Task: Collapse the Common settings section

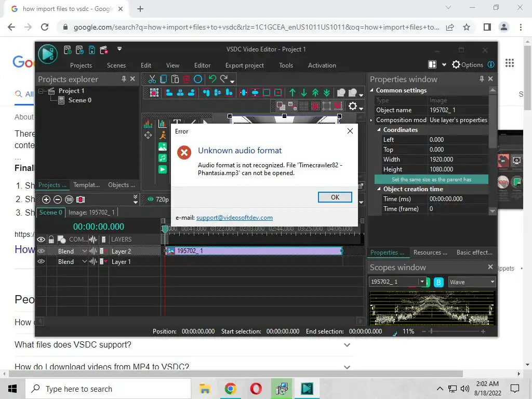Action: pos(371,90)
